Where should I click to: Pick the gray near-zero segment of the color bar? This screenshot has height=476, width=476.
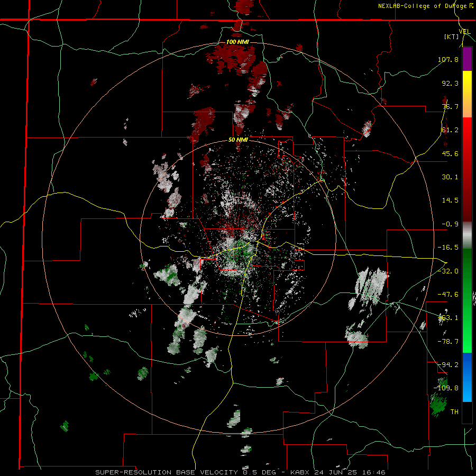[467, 235]
